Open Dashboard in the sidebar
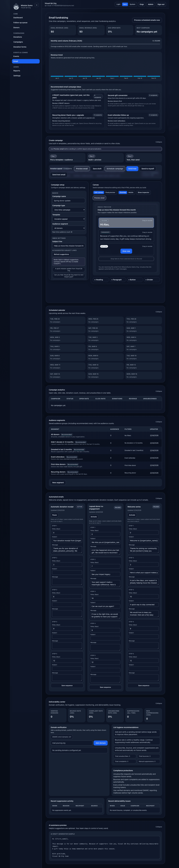The width and height of the screenshot is (179, 868). click(x=26, y=17)
